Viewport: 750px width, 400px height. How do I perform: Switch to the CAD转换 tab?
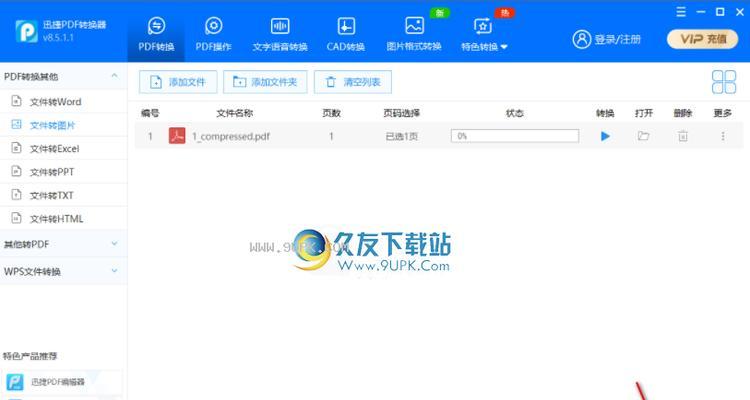tap(346, 33)
